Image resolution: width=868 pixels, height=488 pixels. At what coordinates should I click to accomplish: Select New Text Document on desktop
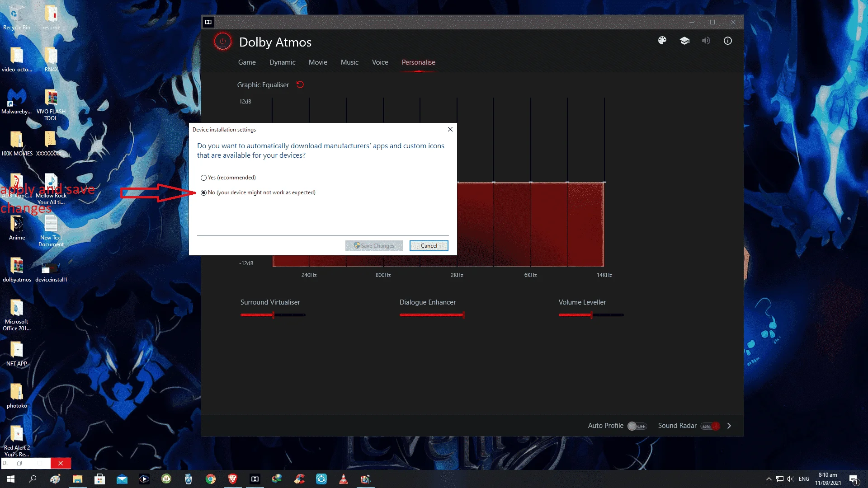tap(51, 230)
